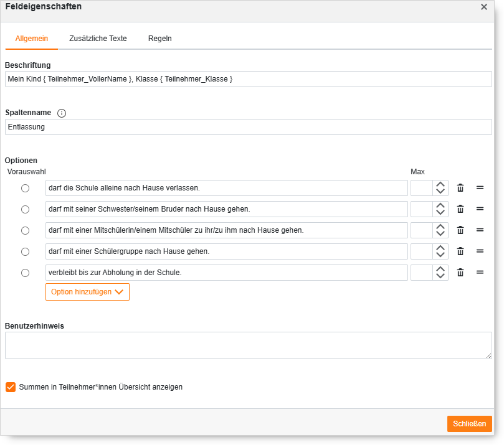The image size is (504, 445).
Task: Open the 'Regeln' tab
Action: click(159, 38)
